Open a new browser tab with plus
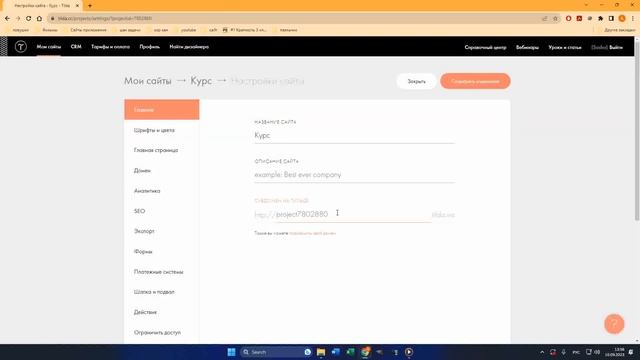 pos(90,6)
